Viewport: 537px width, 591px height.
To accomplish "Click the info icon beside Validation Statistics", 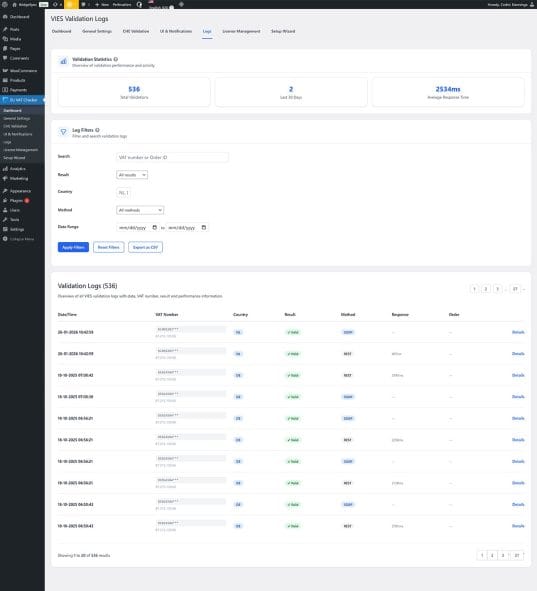I will (x=116, y=59).
